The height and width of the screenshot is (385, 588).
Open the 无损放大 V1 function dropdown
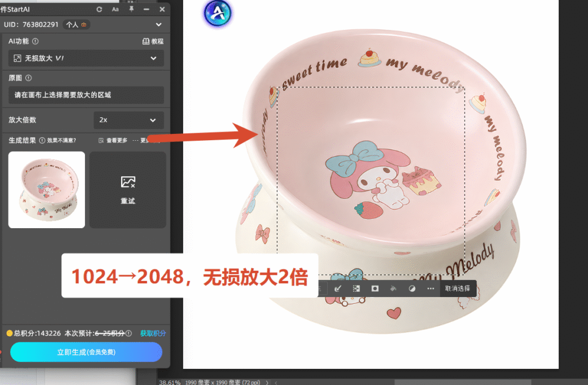(x=86, y=58)
